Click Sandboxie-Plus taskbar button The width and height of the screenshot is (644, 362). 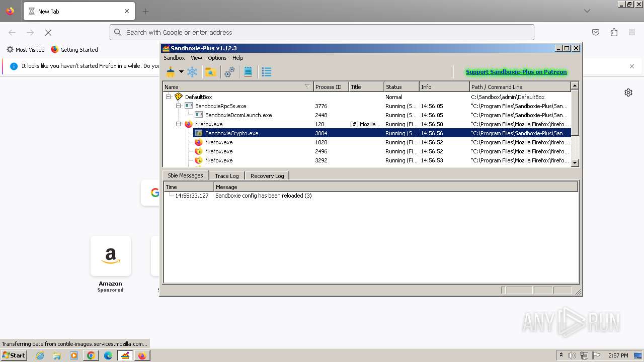[x=125, y=355]
